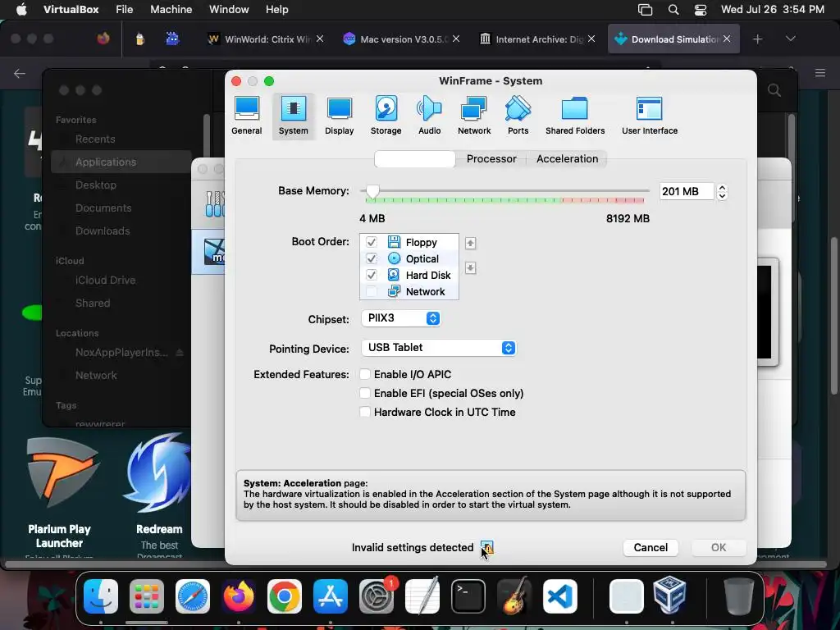Uncheck Floppy in boot order
This screenshot has height=630, width=840.
point(372,242)
